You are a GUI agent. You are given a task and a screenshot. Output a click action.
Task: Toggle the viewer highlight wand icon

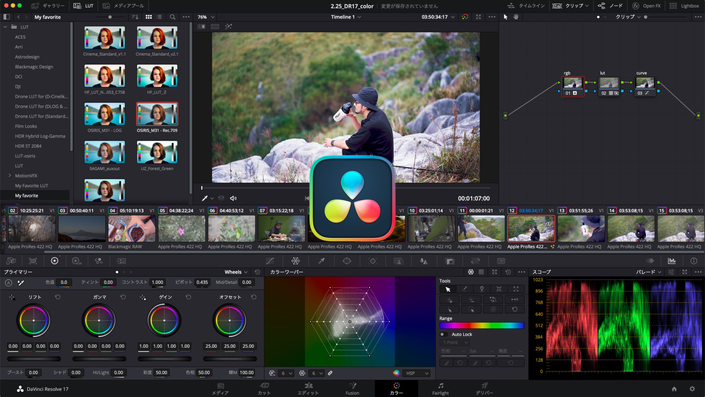click(229, 27)
